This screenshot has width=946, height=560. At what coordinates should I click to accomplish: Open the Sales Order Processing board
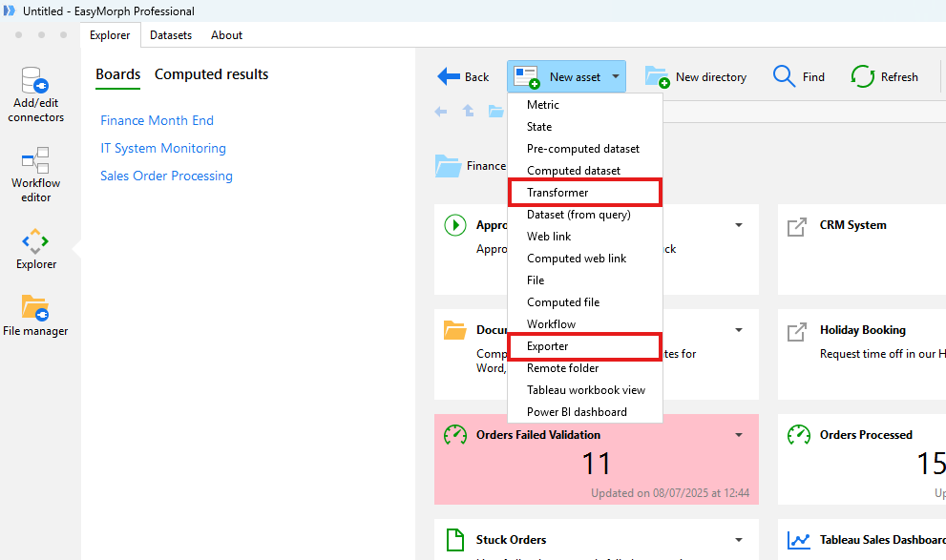166,176
